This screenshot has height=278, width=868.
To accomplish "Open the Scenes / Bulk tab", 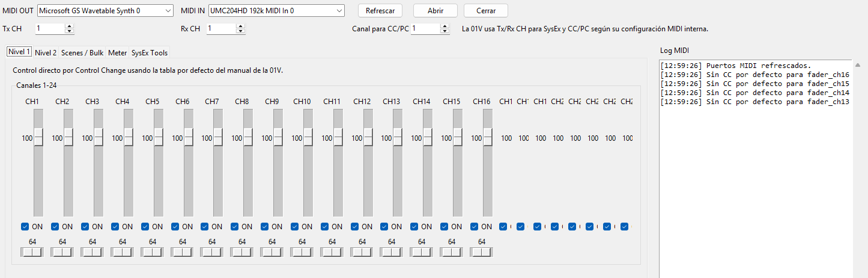I will click(82, 52).
